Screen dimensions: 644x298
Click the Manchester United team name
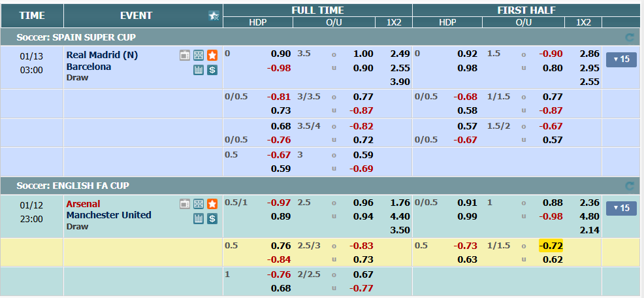pyautogui.click(x=108, y=215)
